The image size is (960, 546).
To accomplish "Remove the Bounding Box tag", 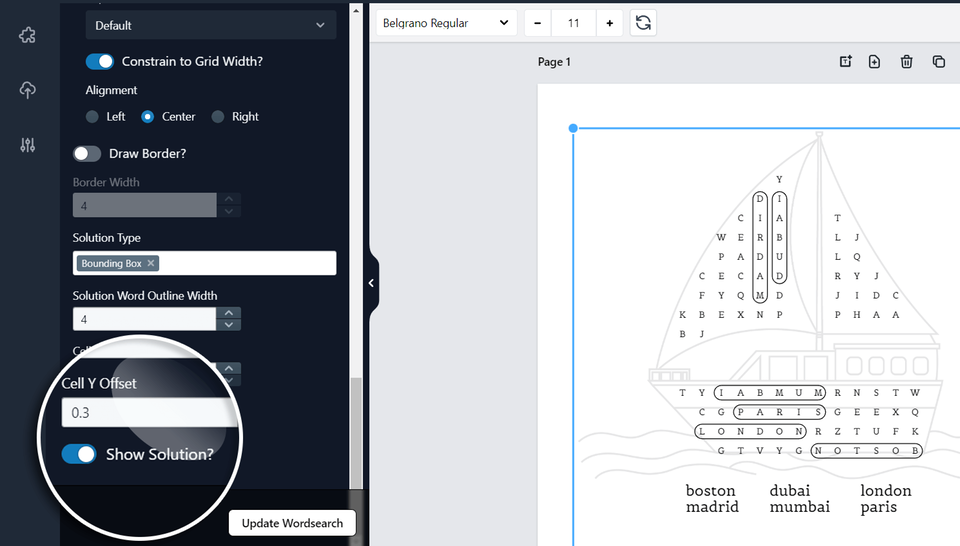I will [151, 263].
